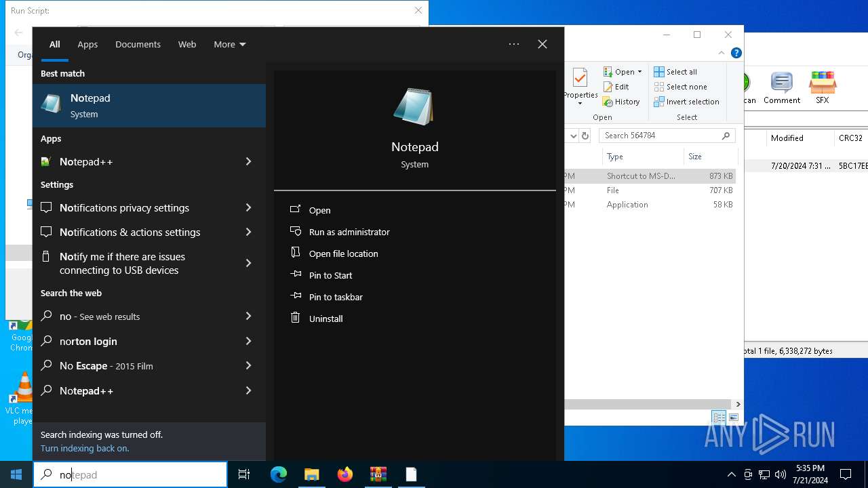Switch to the Documents search tab
This screenshot has width=868, height=488.
tap(138, 44)
